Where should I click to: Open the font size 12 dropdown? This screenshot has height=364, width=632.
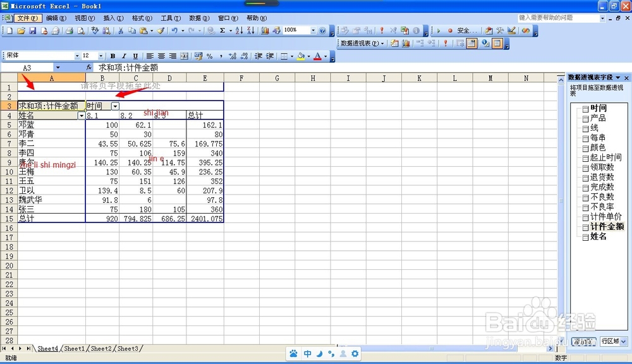[x=100, y=56]
